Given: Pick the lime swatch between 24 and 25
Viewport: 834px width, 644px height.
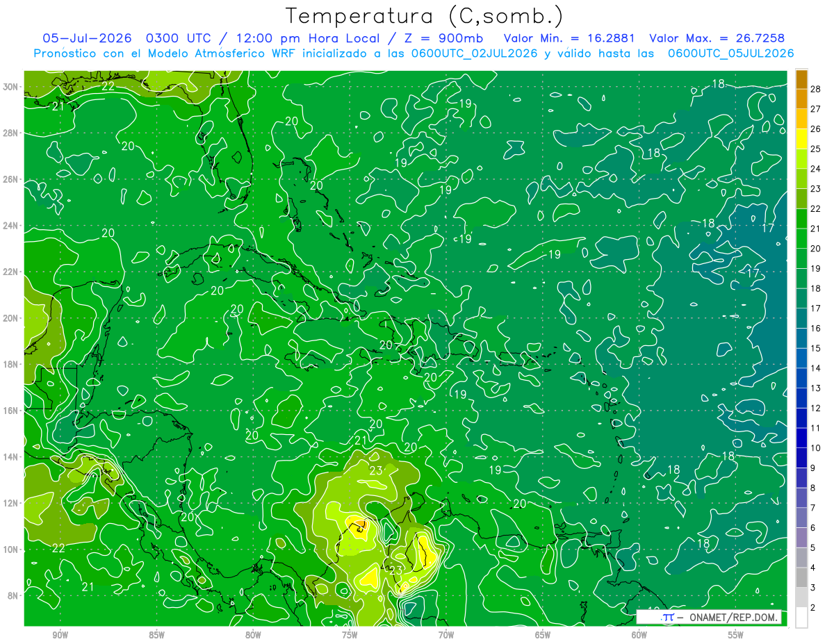Looking at the screenshot, I should coord(801,158).
